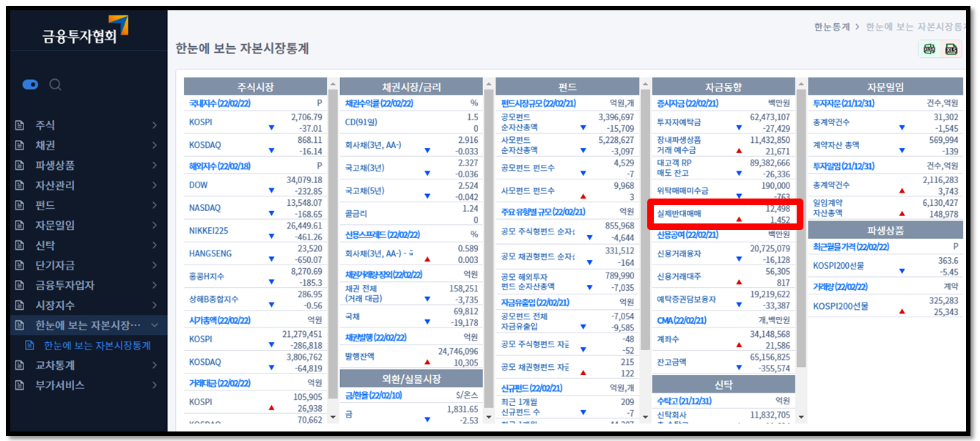980x441 pixels.
Task: Open KOSDAQ under 국내지수
Action: click(205, 145)
